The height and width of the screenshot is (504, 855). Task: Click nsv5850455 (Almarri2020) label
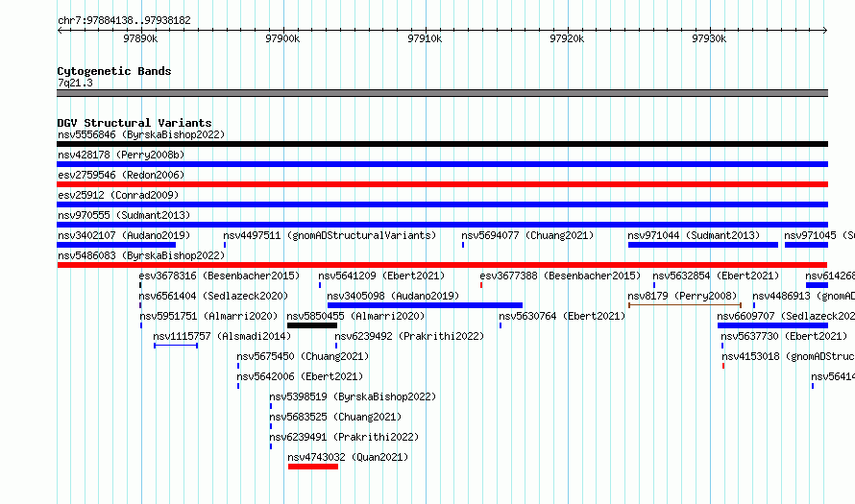pyautogui.click(x=355, y=316)
